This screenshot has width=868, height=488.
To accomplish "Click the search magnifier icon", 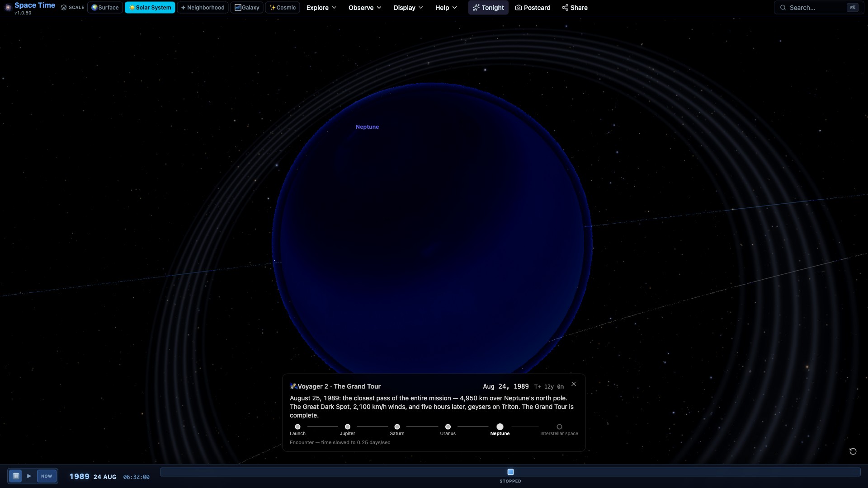I will coord(783,8).
